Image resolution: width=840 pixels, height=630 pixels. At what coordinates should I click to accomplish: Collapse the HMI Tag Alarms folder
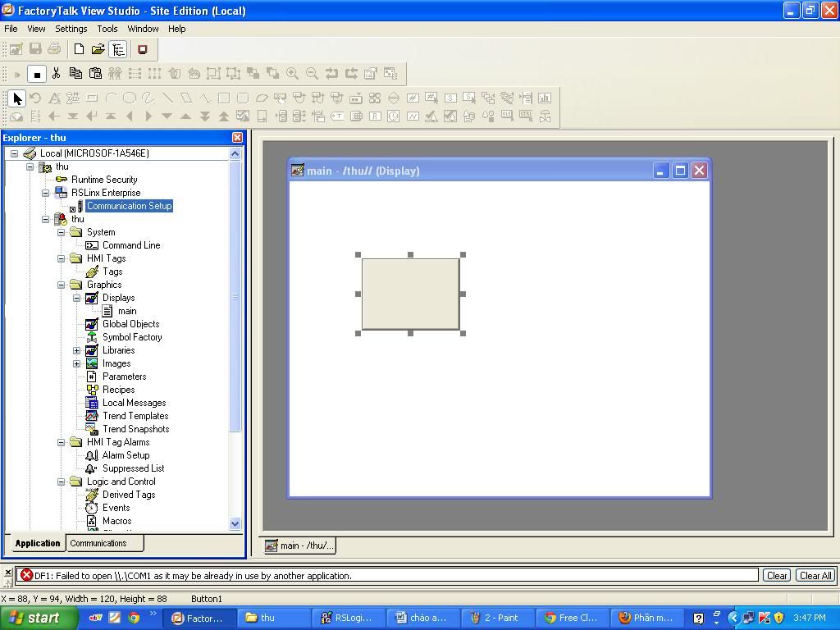pyautogui.click(x=61, y=442)
